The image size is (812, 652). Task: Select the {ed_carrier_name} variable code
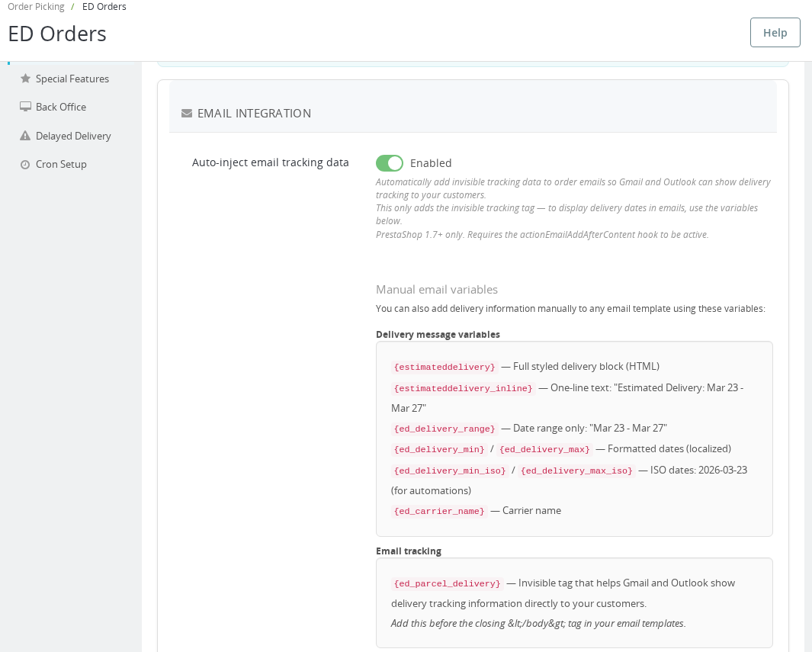[439, 511]
